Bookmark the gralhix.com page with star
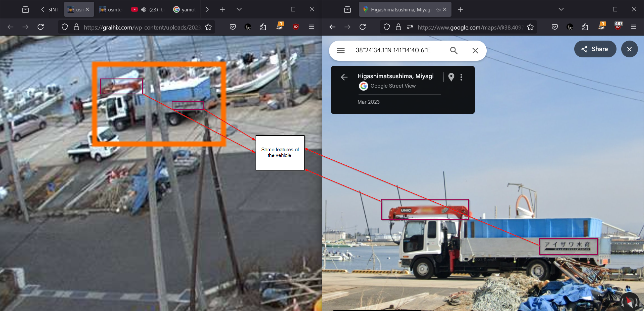644x311 pixels. pos(208,27)
